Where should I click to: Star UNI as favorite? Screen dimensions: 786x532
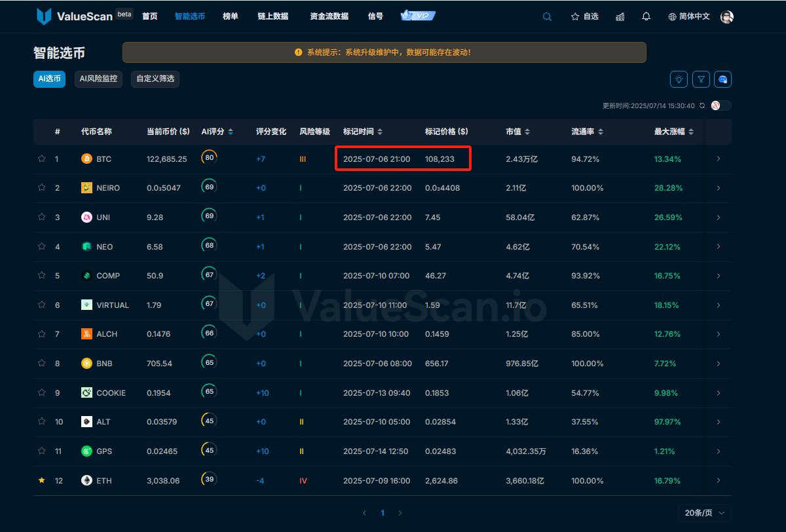42,217
